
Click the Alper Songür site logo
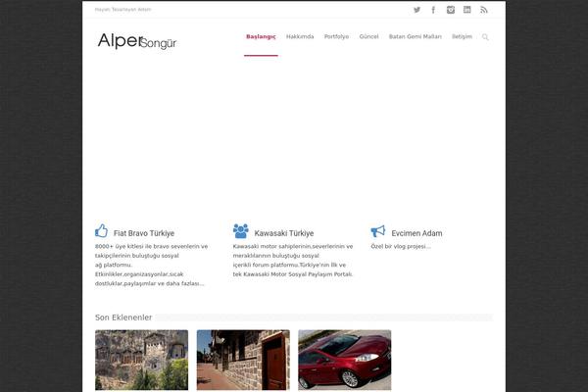[x=137, y=41]
